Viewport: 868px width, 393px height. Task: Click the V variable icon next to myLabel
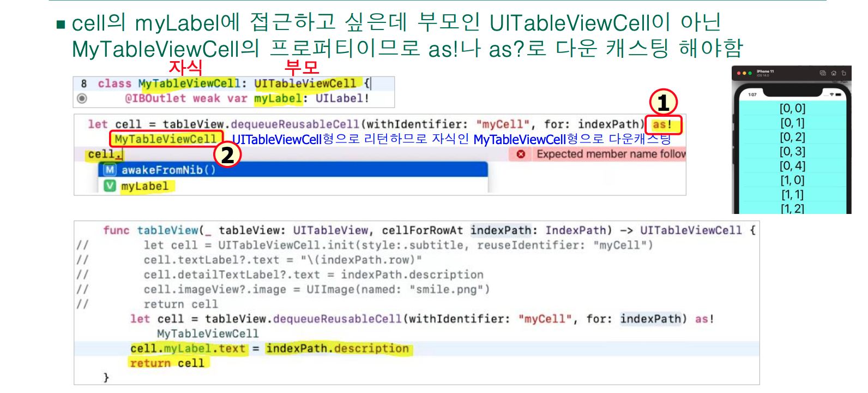tap(110, 186)
